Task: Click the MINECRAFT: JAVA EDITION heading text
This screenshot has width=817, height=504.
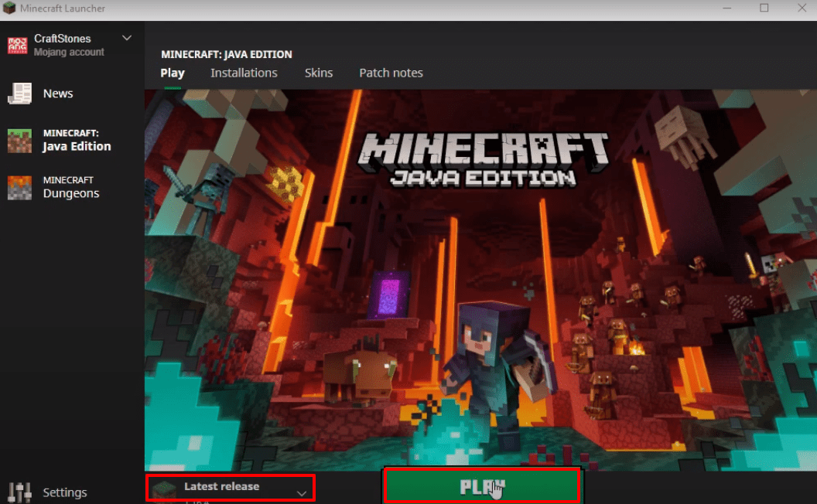Action: tap(227, 54)
